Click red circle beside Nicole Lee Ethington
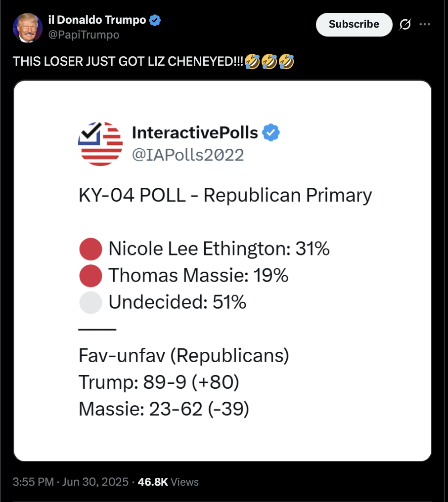The image size is (448, 502). pos(90,249)
